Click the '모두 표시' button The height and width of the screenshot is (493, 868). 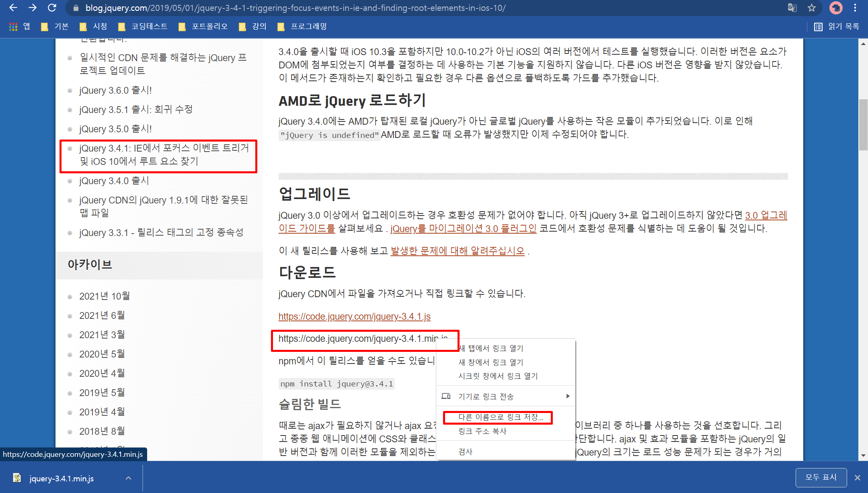click(821, 477)
